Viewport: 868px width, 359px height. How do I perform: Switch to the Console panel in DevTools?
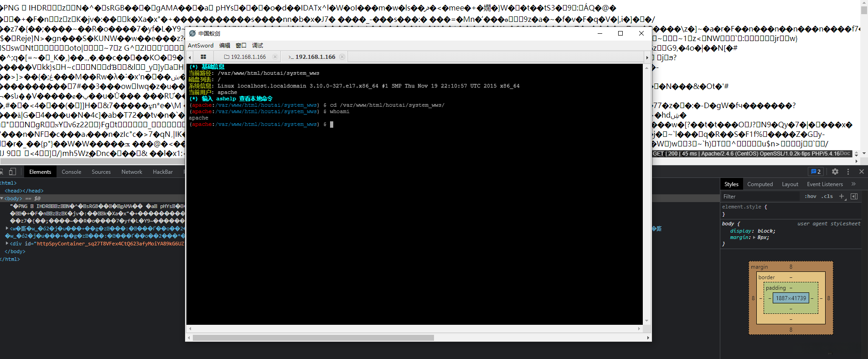pyautogui.click(x=72, y=172)
